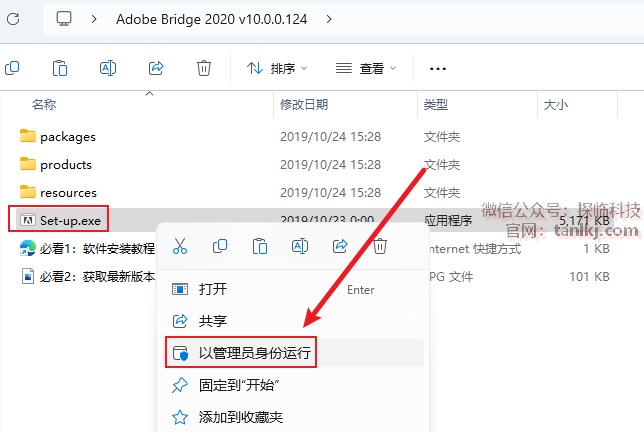Sort files by 修改日期 column header
644x432 pixels.
point(305,104)
